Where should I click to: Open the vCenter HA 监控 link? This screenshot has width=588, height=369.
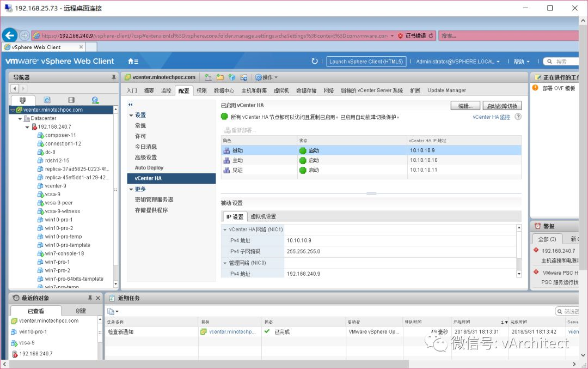(491, 117)
